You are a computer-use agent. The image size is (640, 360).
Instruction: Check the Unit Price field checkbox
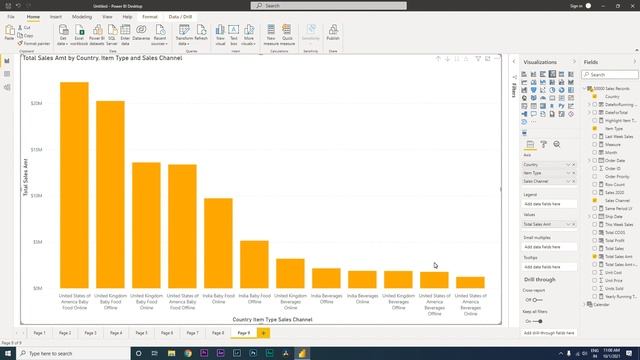click(x=595, y=280)
